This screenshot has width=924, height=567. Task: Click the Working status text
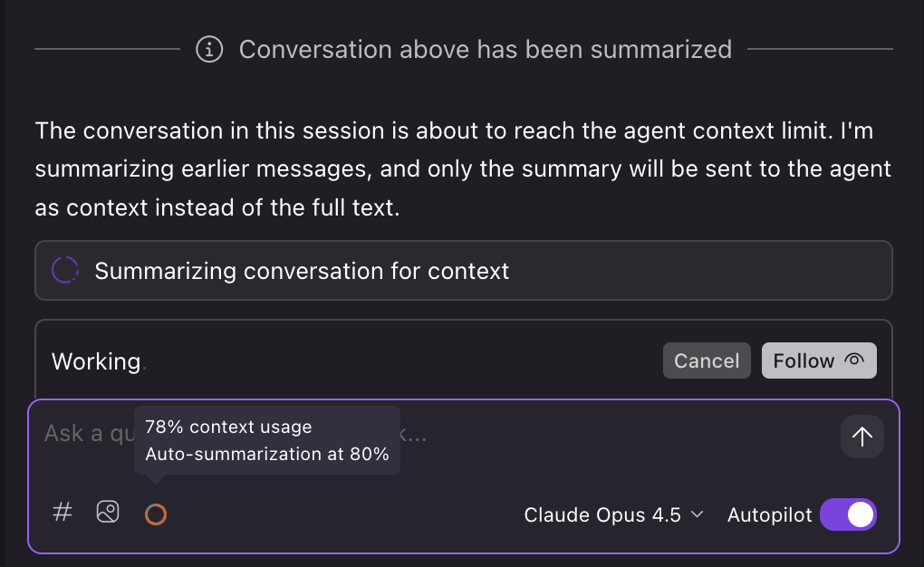tap(96, 361)
